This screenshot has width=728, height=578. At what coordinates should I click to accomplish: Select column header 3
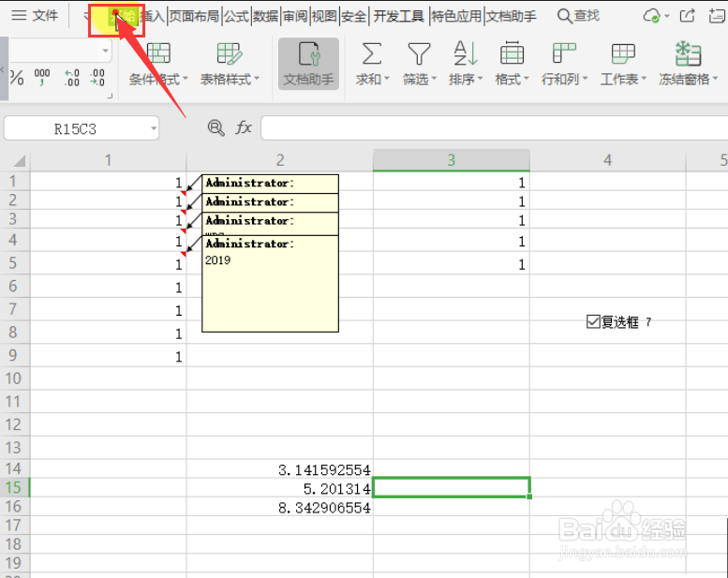click(x=452, y=160)
